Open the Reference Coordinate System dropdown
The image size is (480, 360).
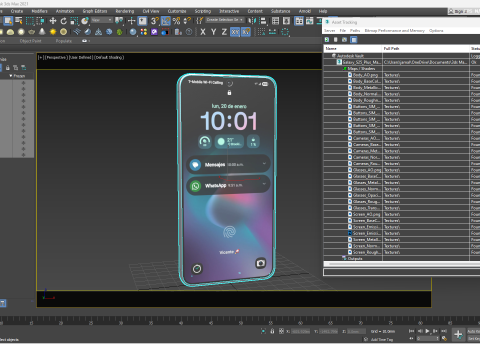tap(102, 20)
